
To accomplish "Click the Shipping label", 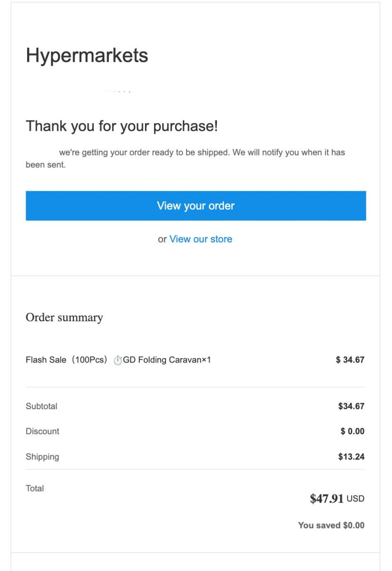I will (x=42, y=457).
